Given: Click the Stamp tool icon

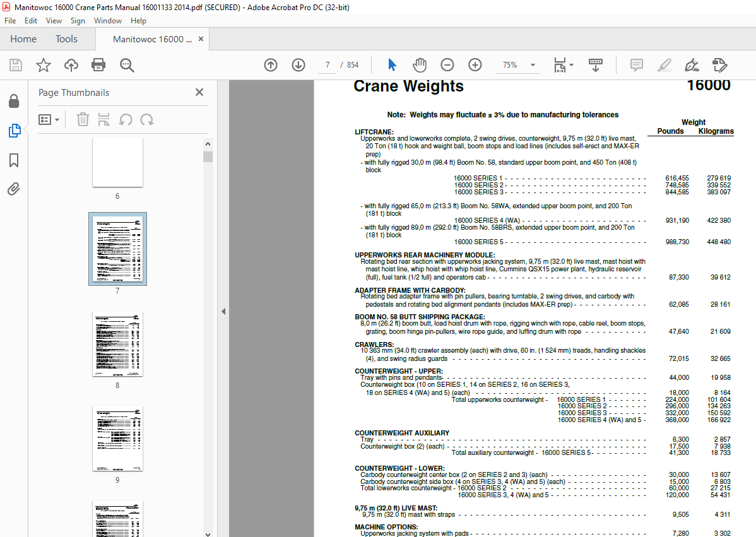Looking at the screenshot, I should click(x=719, y=65).
